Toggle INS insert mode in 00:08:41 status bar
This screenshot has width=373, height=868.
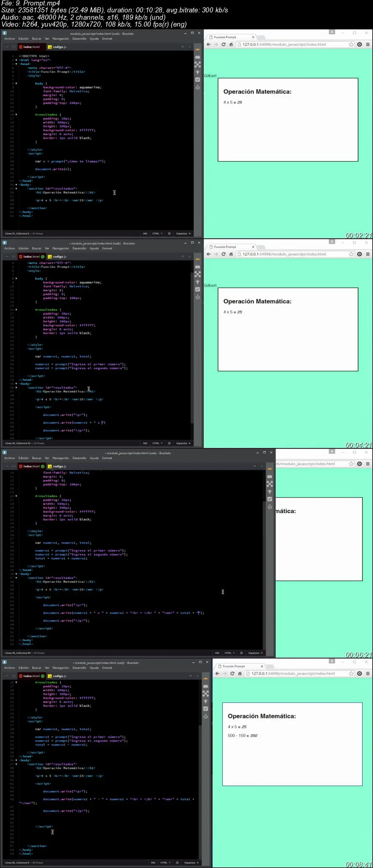click(x=153, y=863)
